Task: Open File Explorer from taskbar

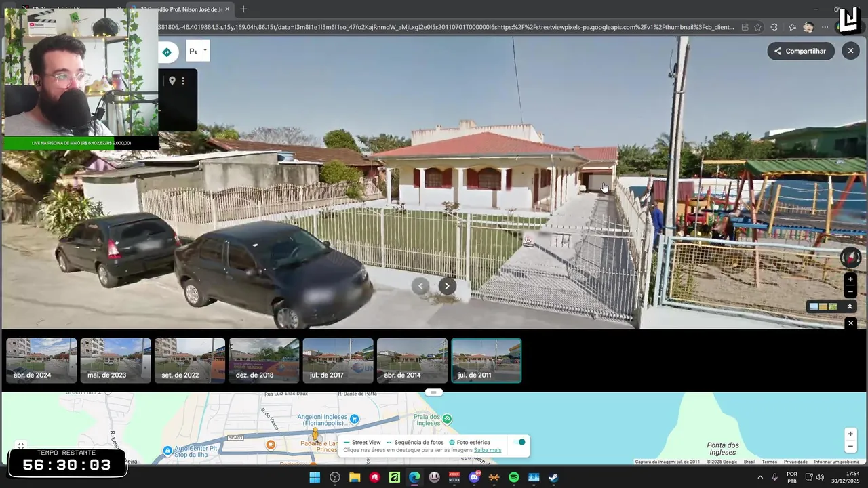Action: click(355, 477)
